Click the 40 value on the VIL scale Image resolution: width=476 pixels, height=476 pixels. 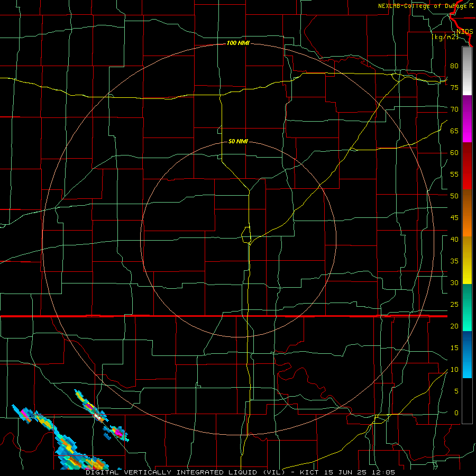point(454,239)
